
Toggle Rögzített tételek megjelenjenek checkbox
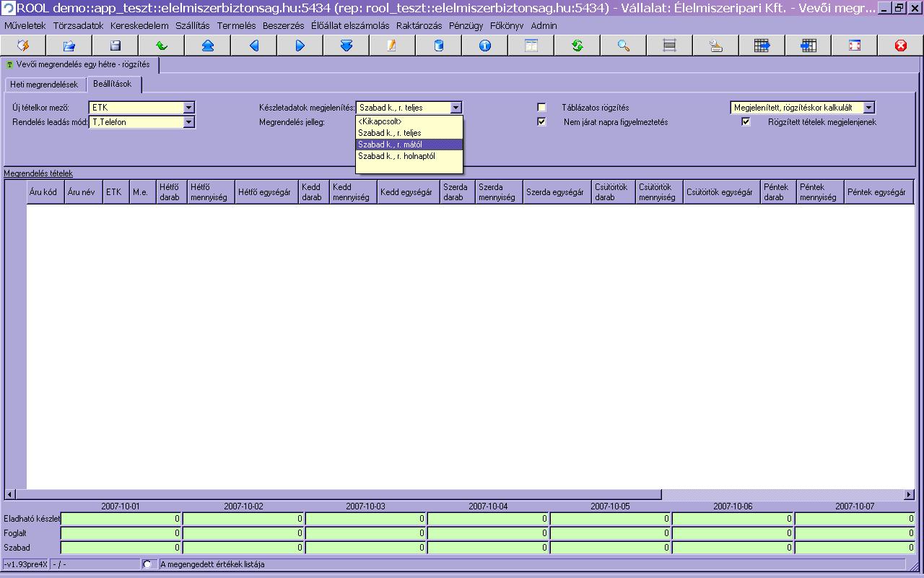click(746, 122)
